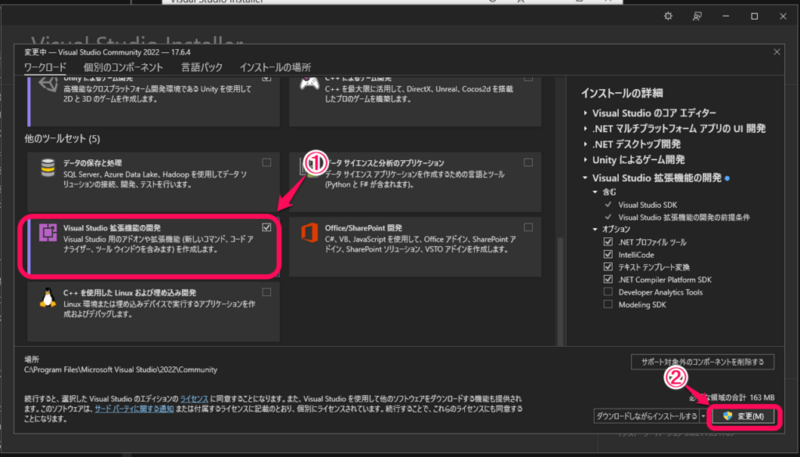Check the C++ を使用した Linux および埋め込み開発 checkbox
800x457 pixels.
coord(266,292)
